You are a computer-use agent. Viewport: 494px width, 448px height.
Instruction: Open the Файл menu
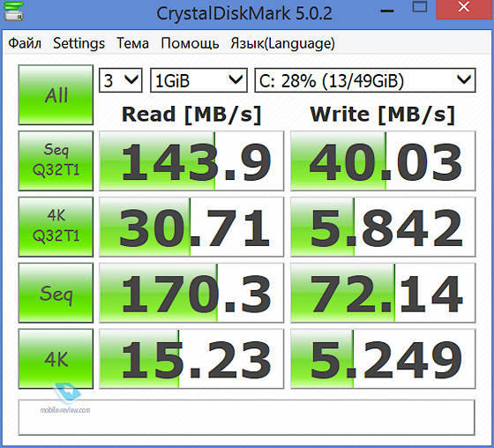pyautogui.click(x=25, y=43)
